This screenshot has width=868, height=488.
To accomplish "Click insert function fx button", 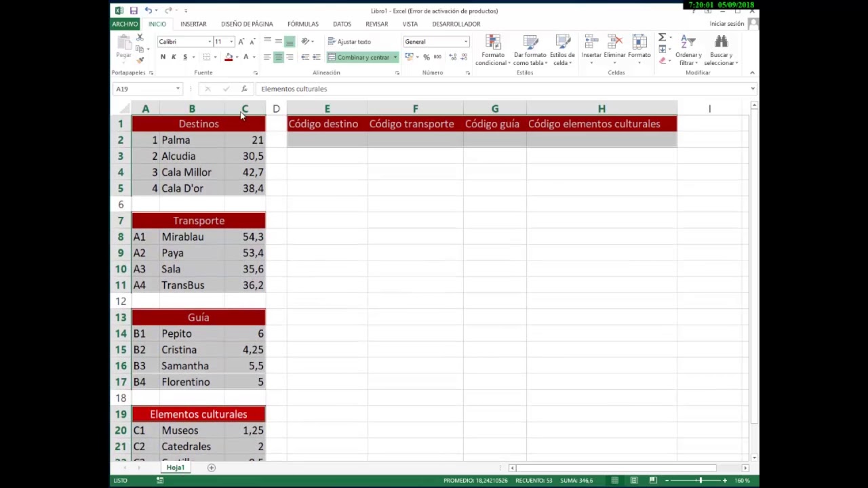I will tap(244, 89).
